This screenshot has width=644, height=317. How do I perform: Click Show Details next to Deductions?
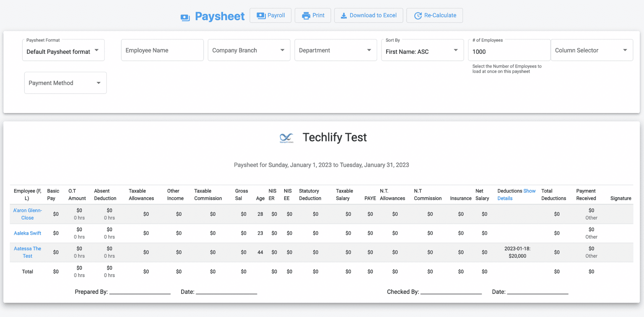coord(517,194)
